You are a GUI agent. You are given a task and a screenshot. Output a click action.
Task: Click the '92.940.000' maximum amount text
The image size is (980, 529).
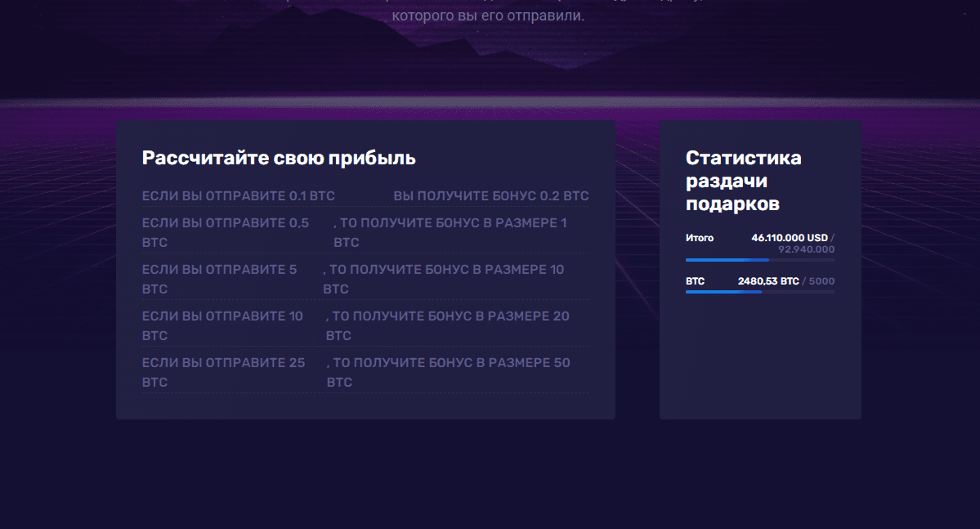pyautogui.click(x=806, y=249)
